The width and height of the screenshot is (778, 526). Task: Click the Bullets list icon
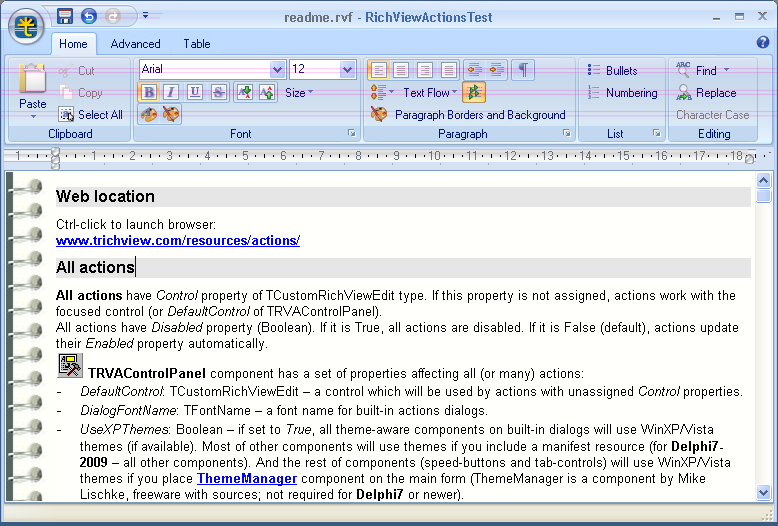pos(593,70)
